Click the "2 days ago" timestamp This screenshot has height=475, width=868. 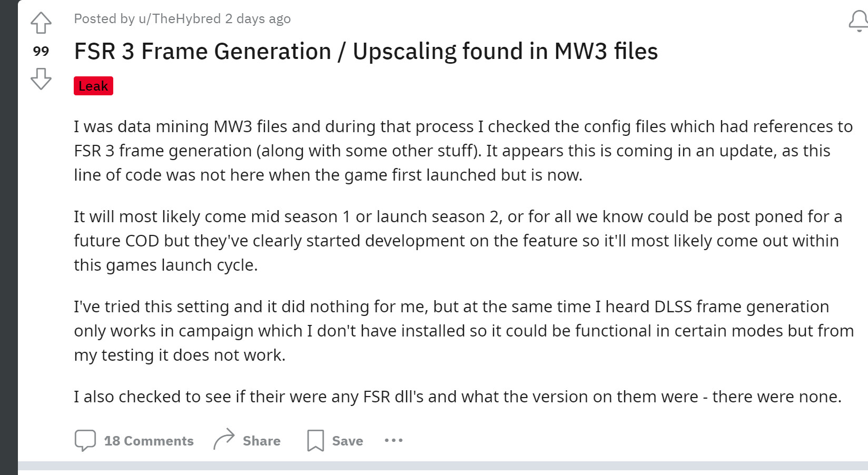(x=258, y=19)
